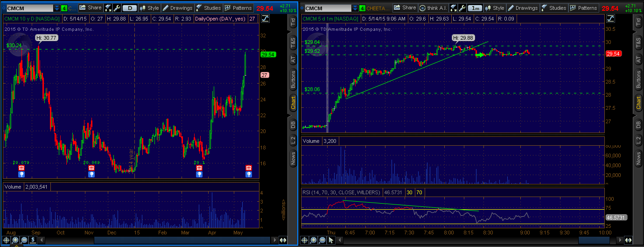Open Drawings pencil tool in left chart
Viewport: 644px width, 247px height.
point(178,8)
